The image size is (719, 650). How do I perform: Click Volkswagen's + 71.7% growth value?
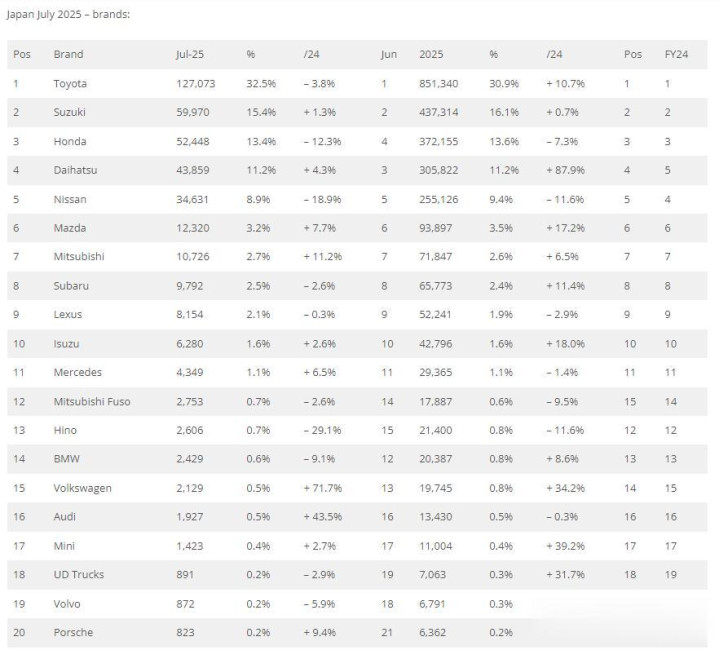[x=322, y=488]
